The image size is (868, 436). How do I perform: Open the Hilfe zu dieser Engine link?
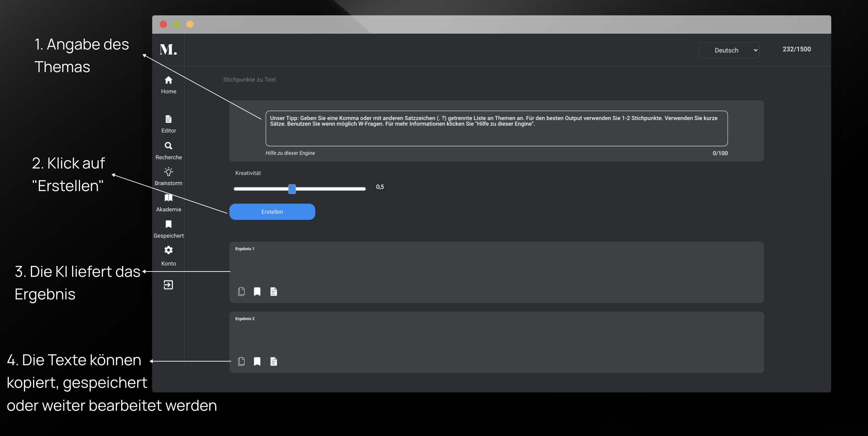[290, 153]
